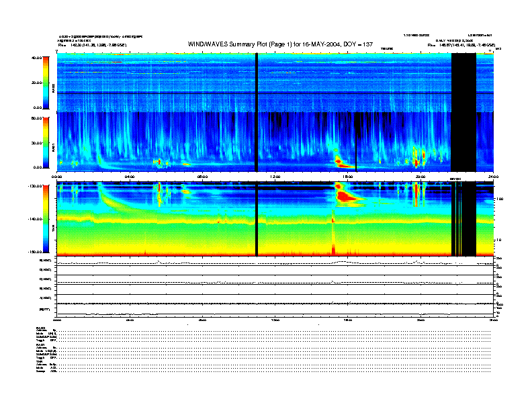Viewport: 532px width, 411px height.
Task: Click the -130.00 label on bottom color scale
Action: pyautogui.click(x=34, y=185)
